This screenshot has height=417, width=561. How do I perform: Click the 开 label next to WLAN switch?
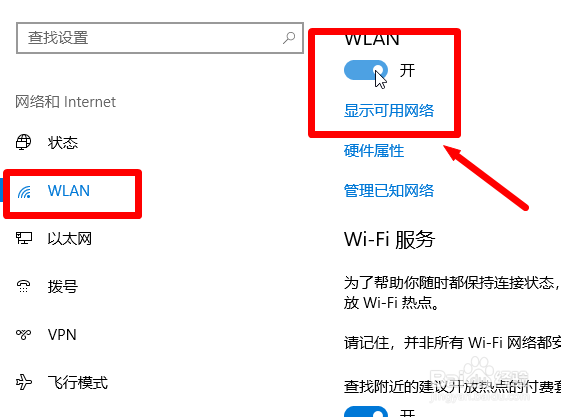[408, 70]
